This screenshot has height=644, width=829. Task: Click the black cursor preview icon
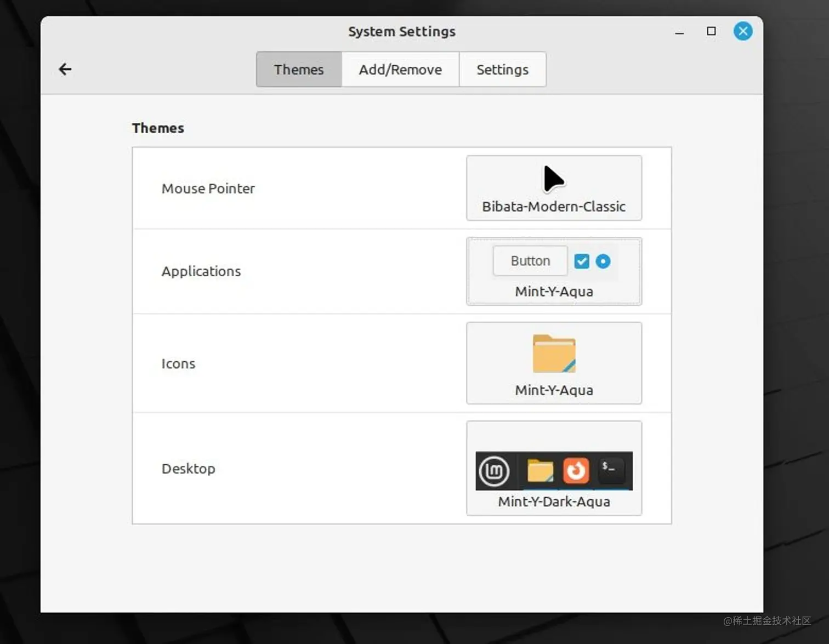(x=553, y=179)
